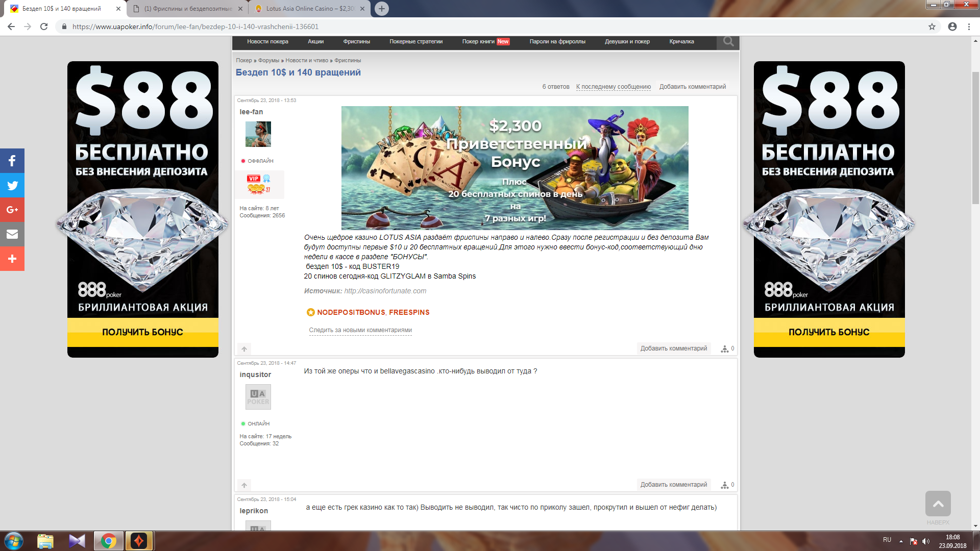Open File Explorer from taskbar
This screenshot has height=551, width=980.
tap(45, 541)
